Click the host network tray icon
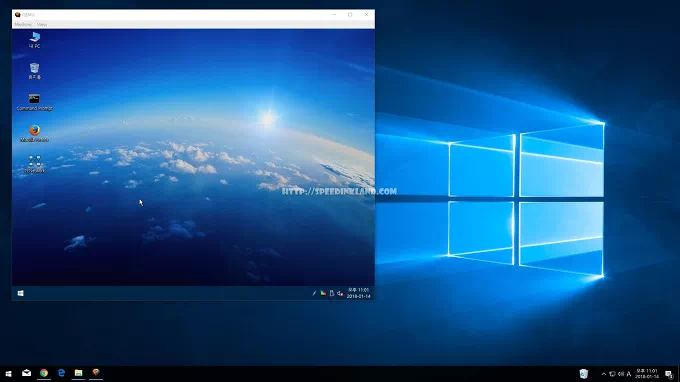This screenshot has width=680, height=382. click(612, 374)
